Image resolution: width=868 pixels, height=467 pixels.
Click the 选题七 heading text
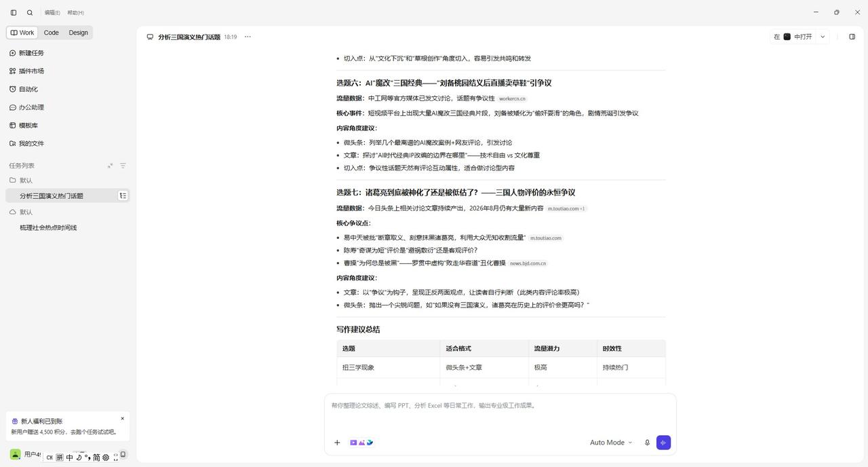click(x=456, y=192)
